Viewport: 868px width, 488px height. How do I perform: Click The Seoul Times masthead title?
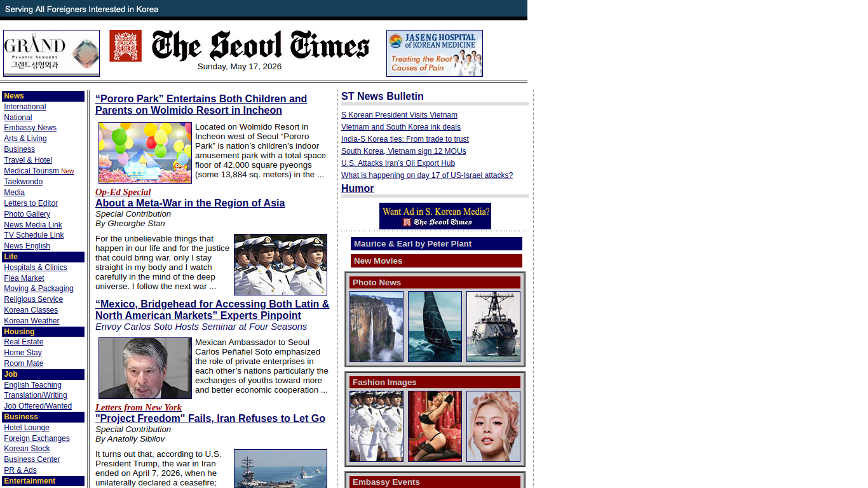click(x=261, y=45)
